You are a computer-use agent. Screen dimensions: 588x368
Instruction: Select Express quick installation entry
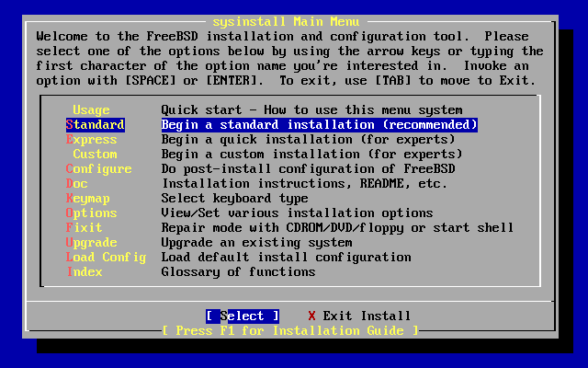point(92,139)
